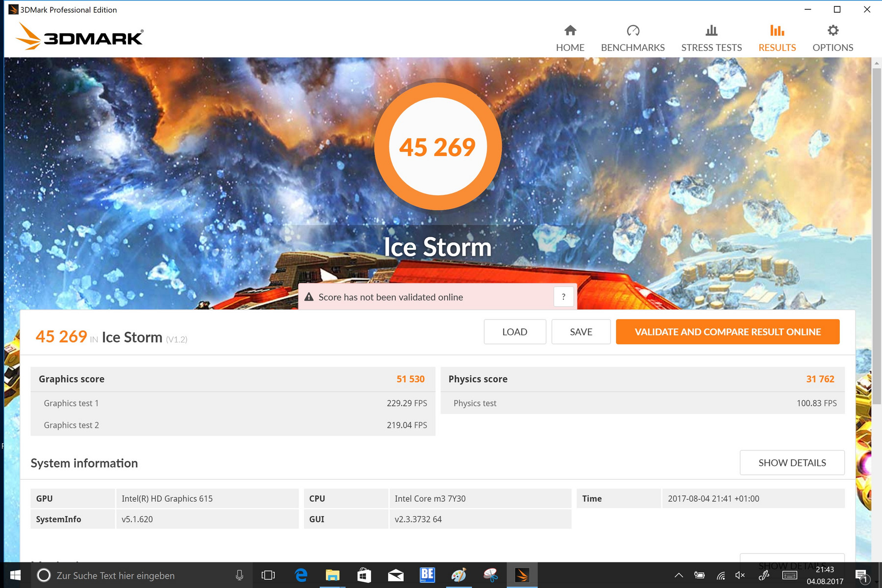Click the Graphics test 2 result 219.04 FPS
This screenshot has height=588, width=882.
(407, 425)
